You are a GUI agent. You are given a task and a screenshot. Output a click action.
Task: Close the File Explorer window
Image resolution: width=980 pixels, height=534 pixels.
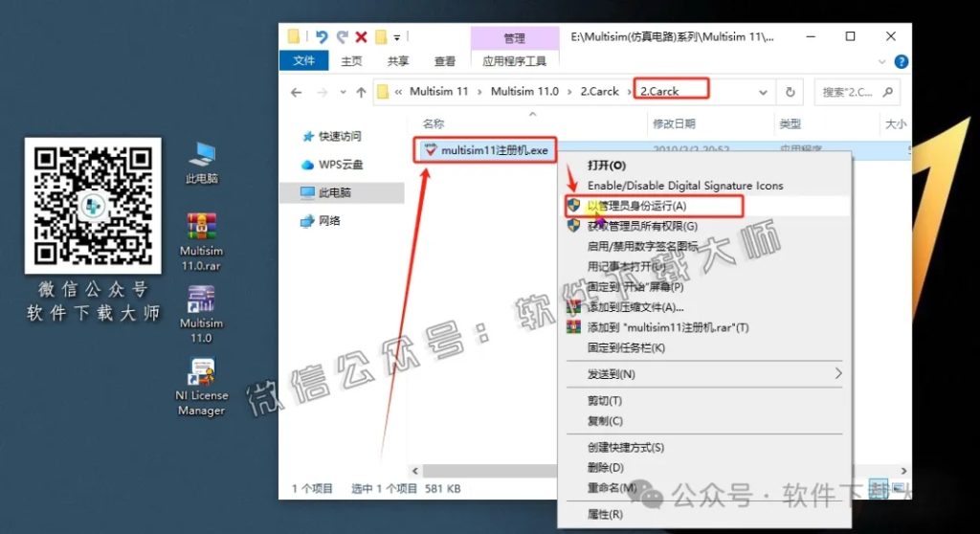(891, 37)
